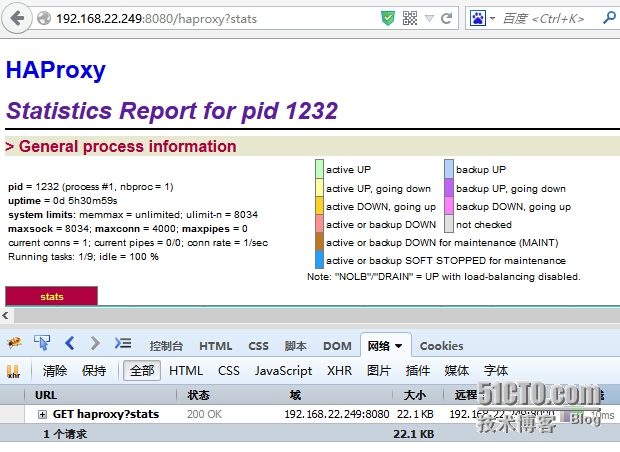This screenshot has width=620, height=452.
Task: Click the not checked gray swatch
Action: (449, 224)
